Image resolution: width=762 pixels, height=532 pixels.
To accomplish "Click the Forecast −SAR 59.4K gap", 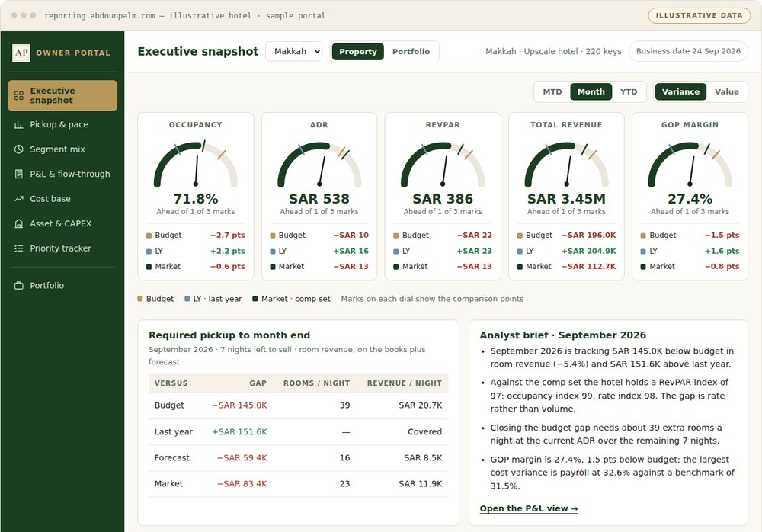I will point(242,458).
